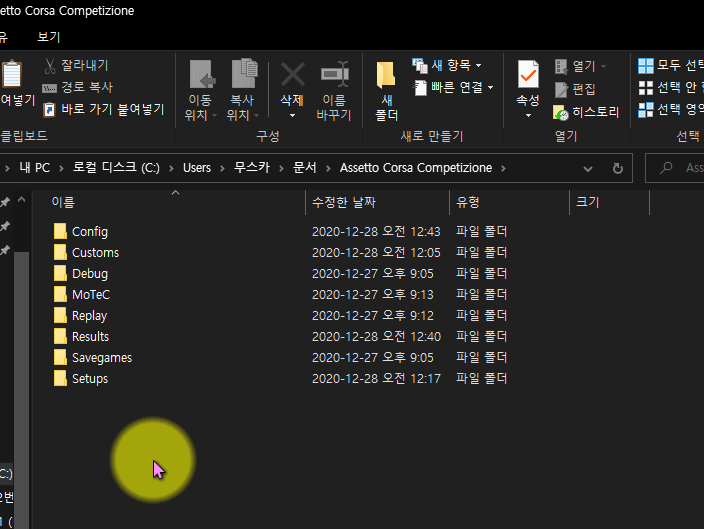Click Paste shortcut (바로 가기 붙여넣기)
Image resolution: width=704 pixels, height=529 pixels.
point(104,109)
